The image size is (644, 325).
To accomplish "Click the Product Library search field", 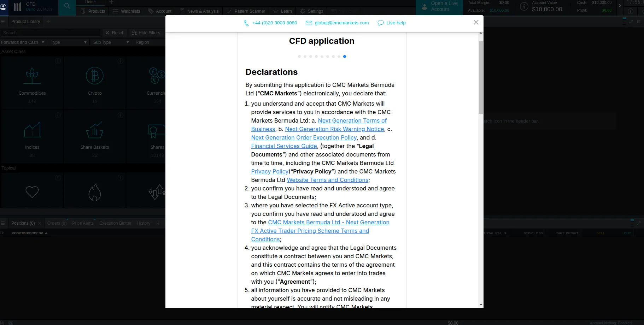I will pos(51,33).
